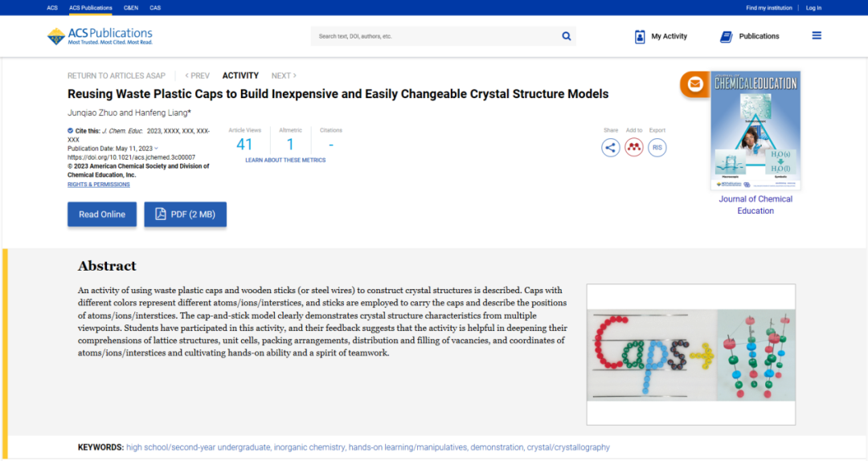This screenshot has width=868, height=461.
Task: Click author Junqiao Zhuo
Action: 92,113
